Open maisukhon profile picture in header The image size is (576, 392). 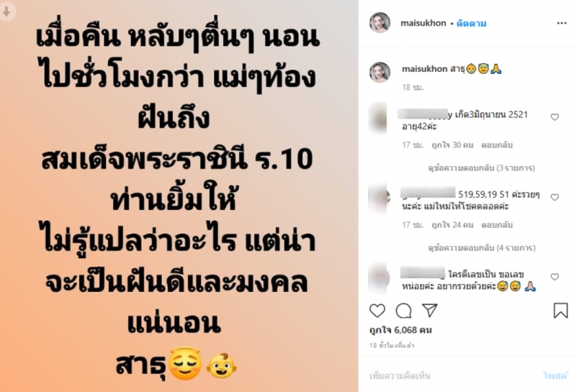pos(379,23)
